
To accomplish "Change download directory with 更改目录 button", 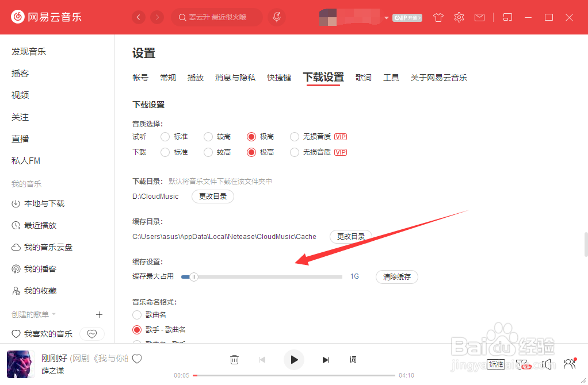I will (x=213, y=197).
